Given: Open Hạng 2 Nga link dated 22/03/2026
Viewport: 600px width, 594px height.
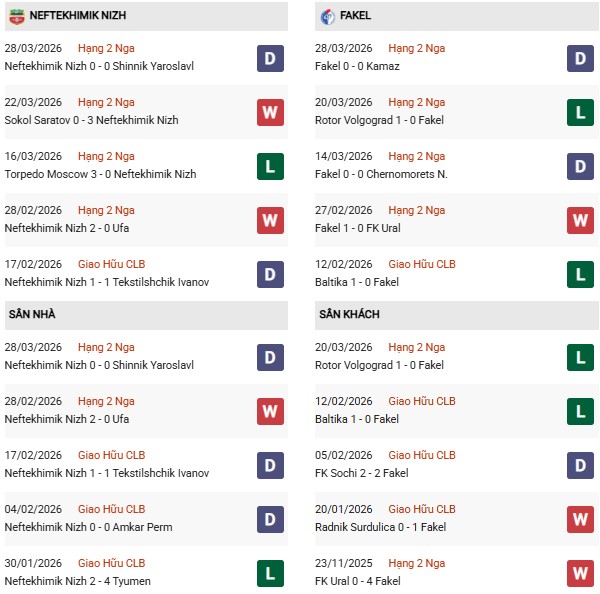Looking at the screenshot, I should 107,102.
